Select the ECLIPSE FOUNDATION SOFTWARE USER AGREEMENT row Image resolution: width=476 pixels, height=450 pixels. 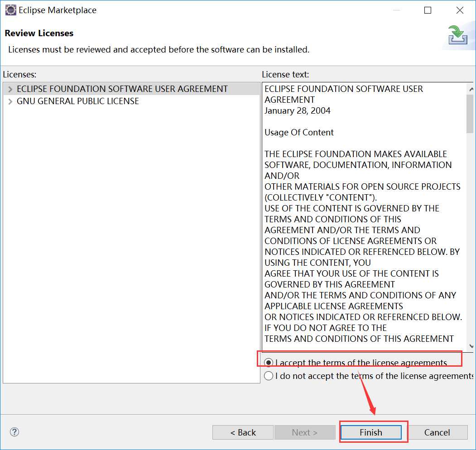click(131, 89)
